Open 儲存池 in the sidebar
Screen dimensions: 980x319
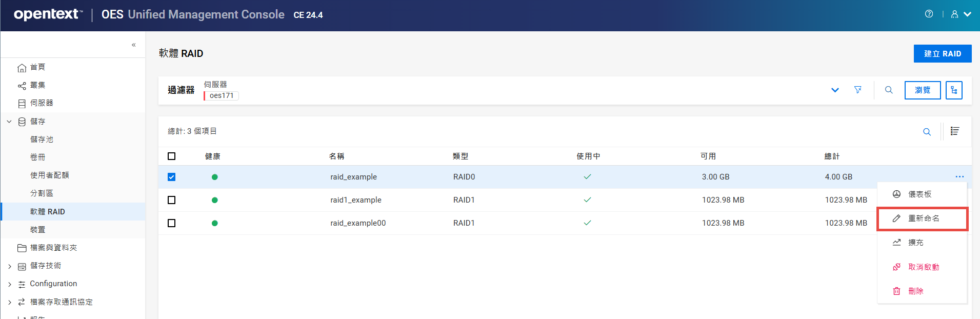tap(42, 139)
